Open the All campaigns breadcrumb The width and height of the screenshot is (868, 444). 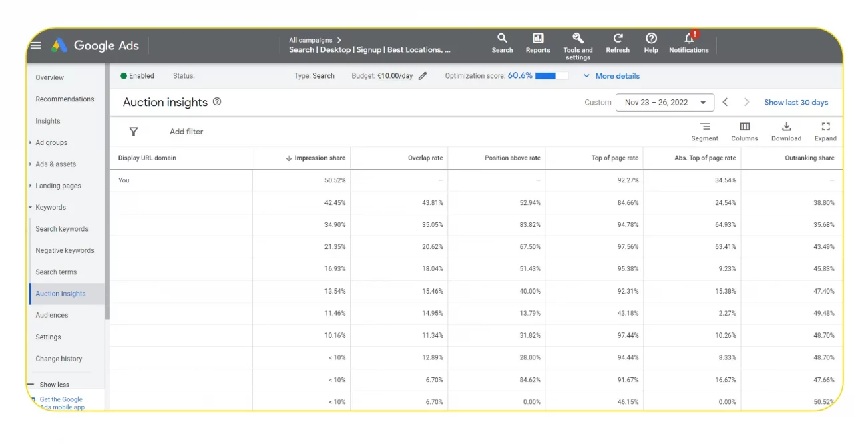pyautogui.click(x=315, y=40)
